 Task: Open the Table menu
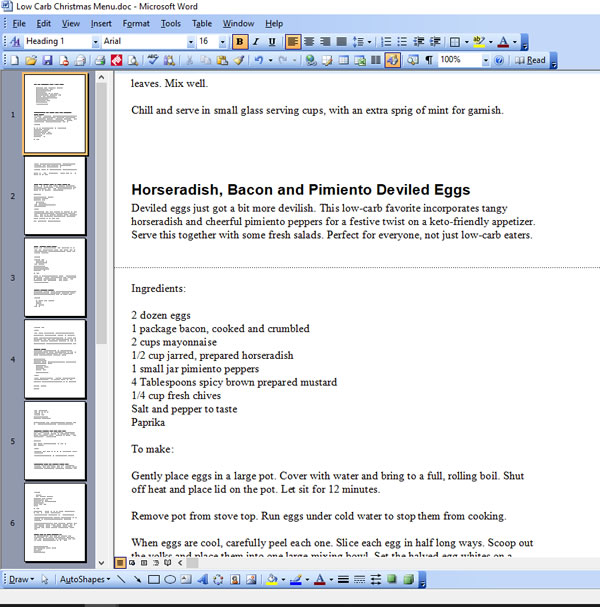[202, 24]
